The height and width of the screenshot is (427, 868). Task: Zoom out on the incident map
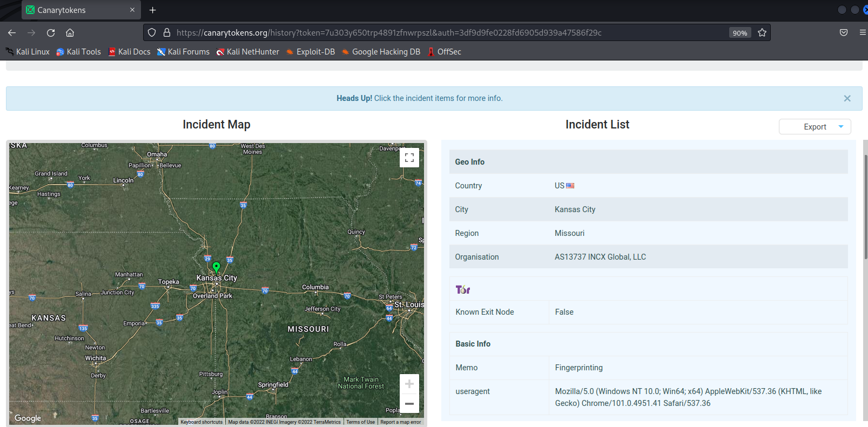click(x=409, y=404)
